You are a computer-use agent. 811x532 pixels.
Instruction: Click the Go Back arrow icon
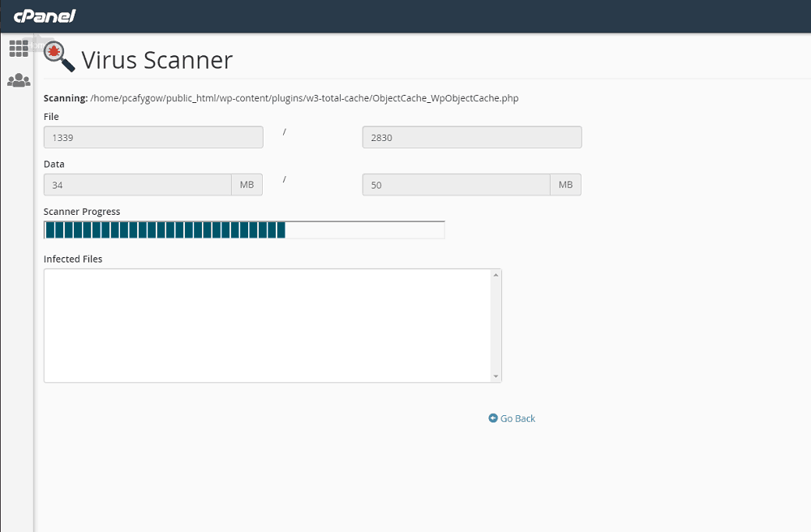tap(493, 418)
